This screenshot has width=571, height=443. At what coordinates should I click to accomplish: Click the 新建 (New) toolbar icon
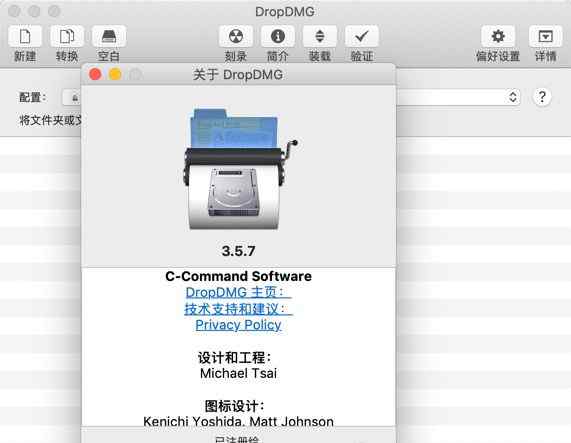tap(25, 36)
